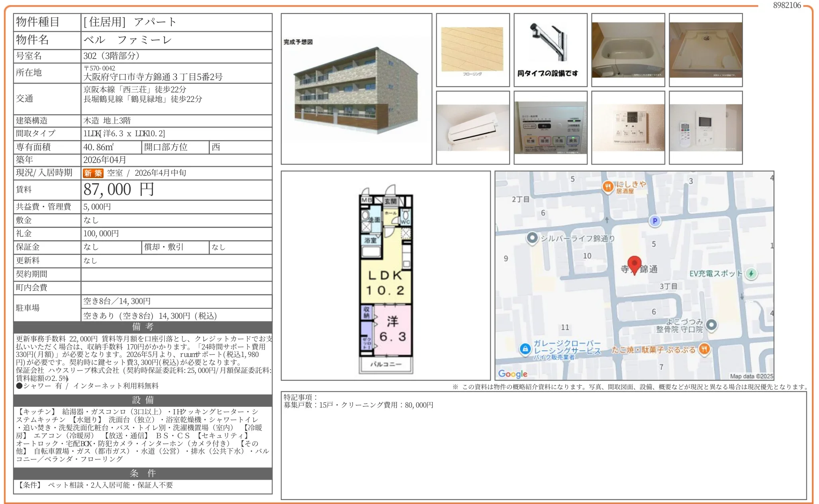Open the building exterior rendering image
The width and height of the screenshot is (819, 504).
coord(356,89)
